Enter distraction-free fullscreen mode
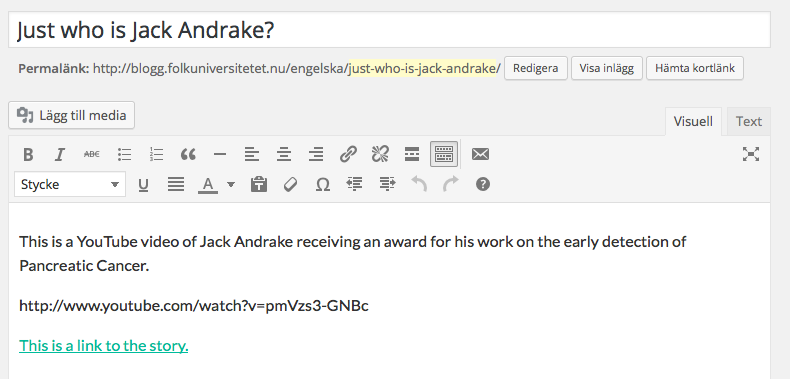790x379 pixels. coord(751,154)
